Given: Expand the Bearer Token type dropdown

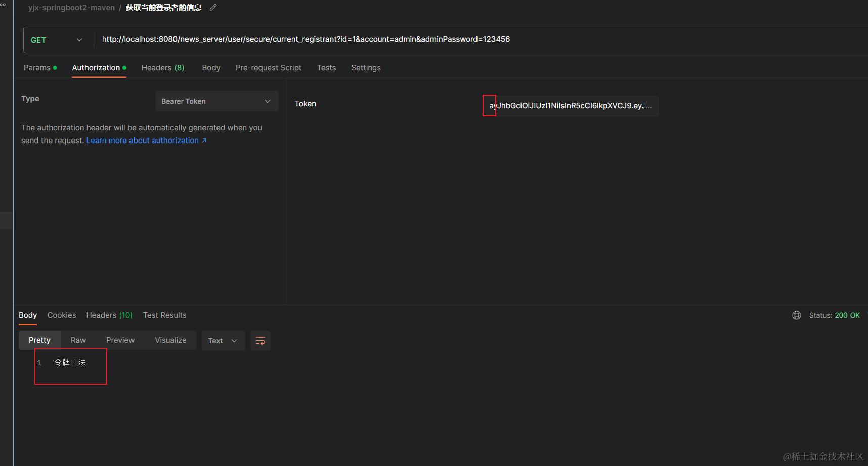Looking at the screenshot, I should (216, 101).
